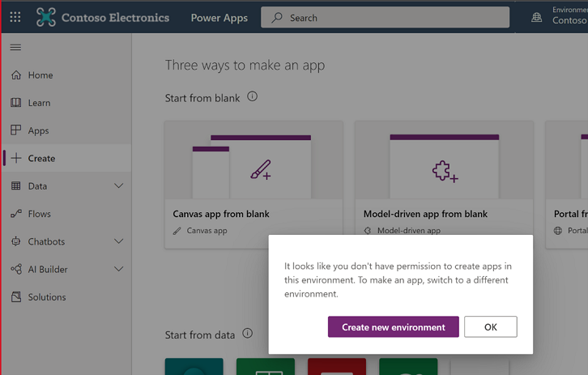Click the Power Apps title link
The height and width of the screenshot is (375, 588).
[219, 18]
